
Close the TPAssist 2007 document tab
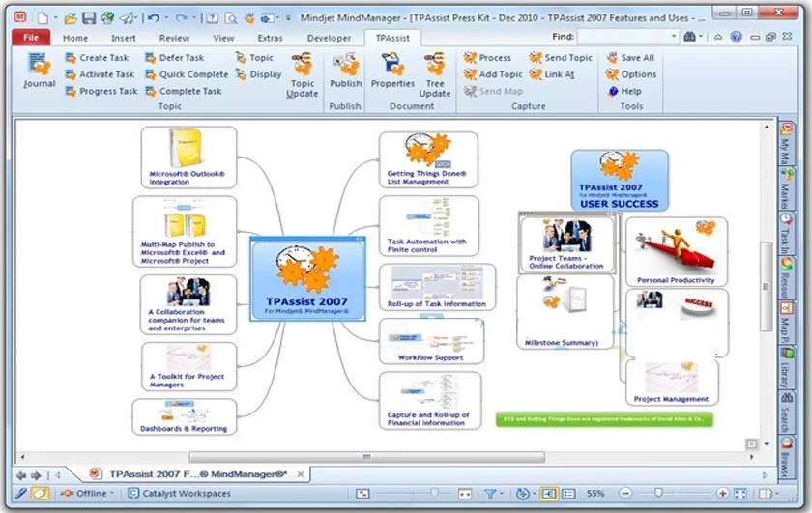301,473
